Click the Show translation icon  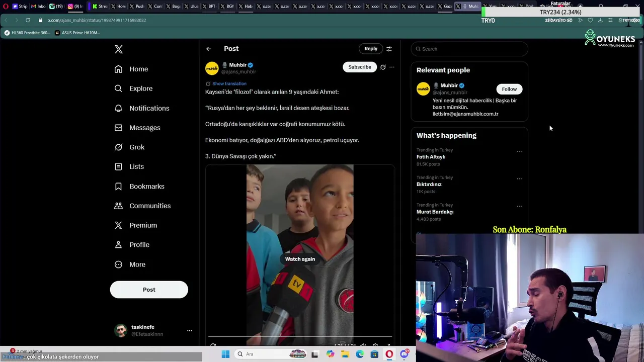tap(208, 83)
